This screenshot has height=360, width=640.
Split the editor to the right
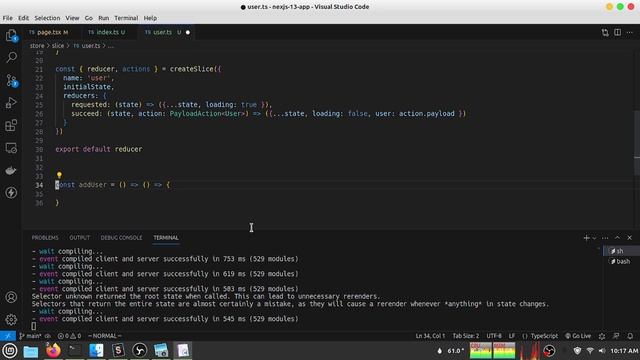618,32
